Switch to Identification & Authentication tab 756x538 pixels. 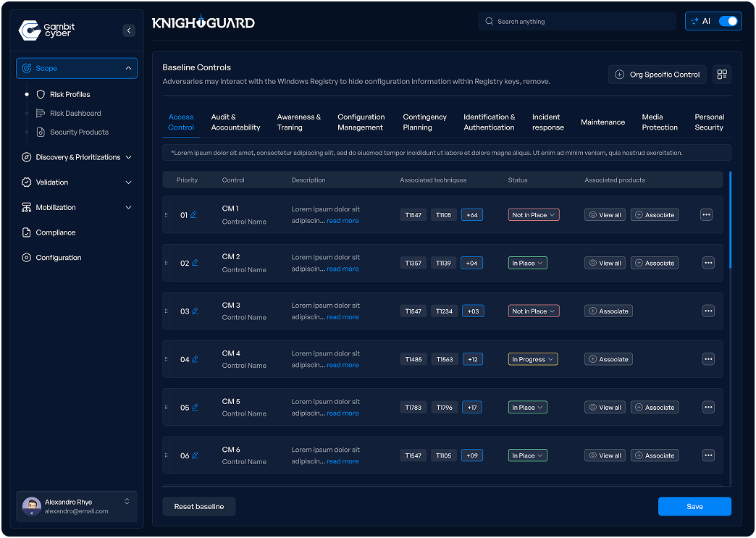click(489, 122)
